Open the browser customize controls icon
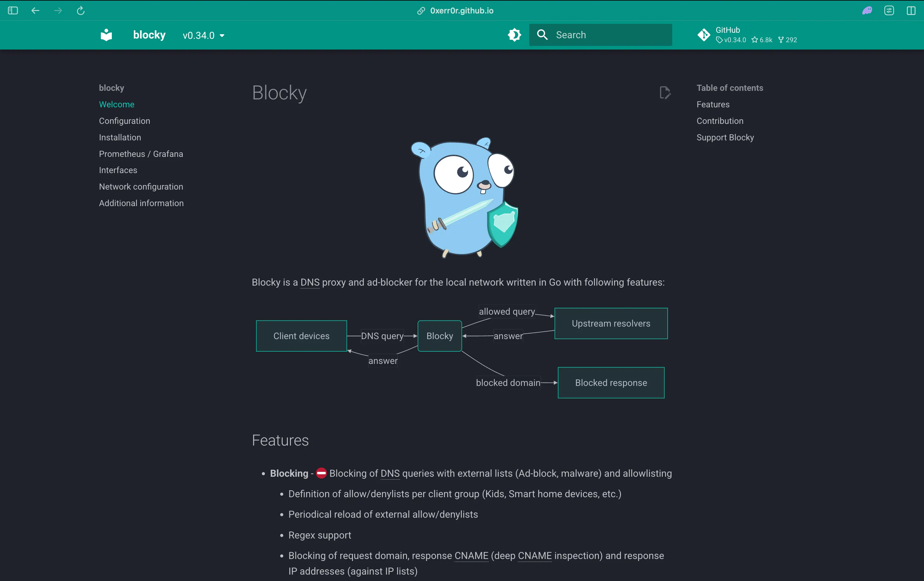Screen dimensions: 924x581 (x=889, y=10)
